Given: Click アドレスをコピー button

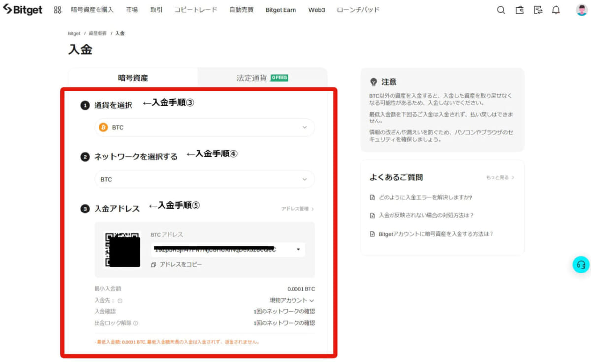Looking at the screenshot, I should [x=176, y=265].
